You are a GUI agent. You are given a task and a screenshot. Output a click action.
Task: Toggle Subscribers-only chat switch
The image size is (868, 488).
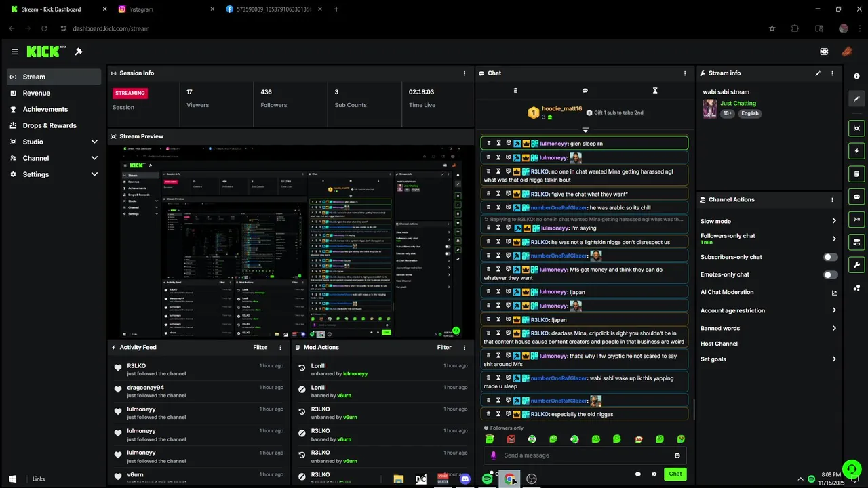pyautogui.click(x=830, y=258)
